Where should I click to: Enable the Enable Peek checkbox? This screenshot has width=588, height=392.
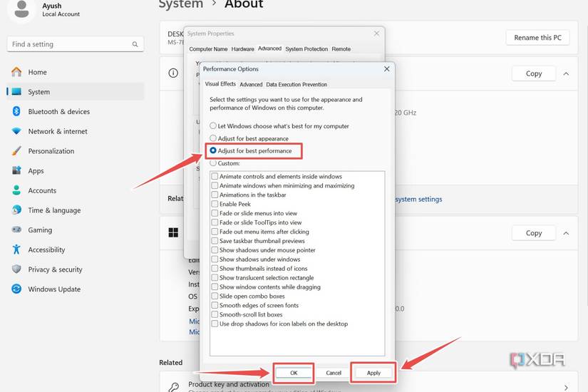click(x=215, y=204)
